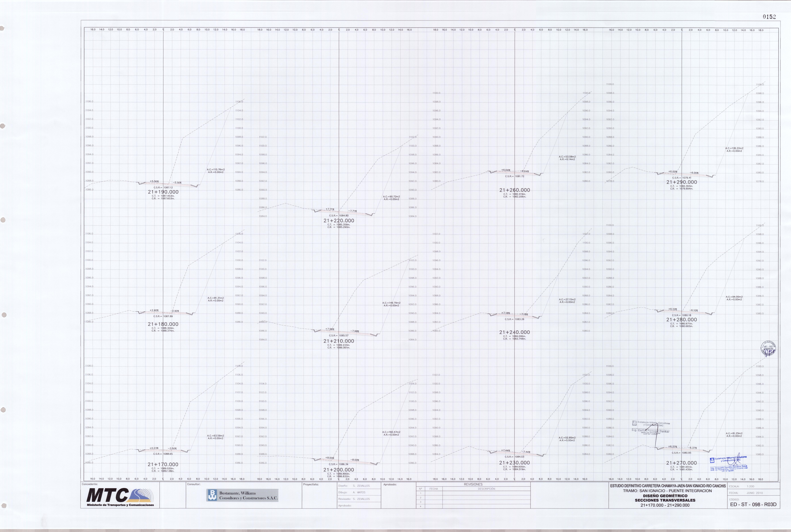Select station label 21+230.000
This screenshot has width=791, height=532.
coord(515,463)
